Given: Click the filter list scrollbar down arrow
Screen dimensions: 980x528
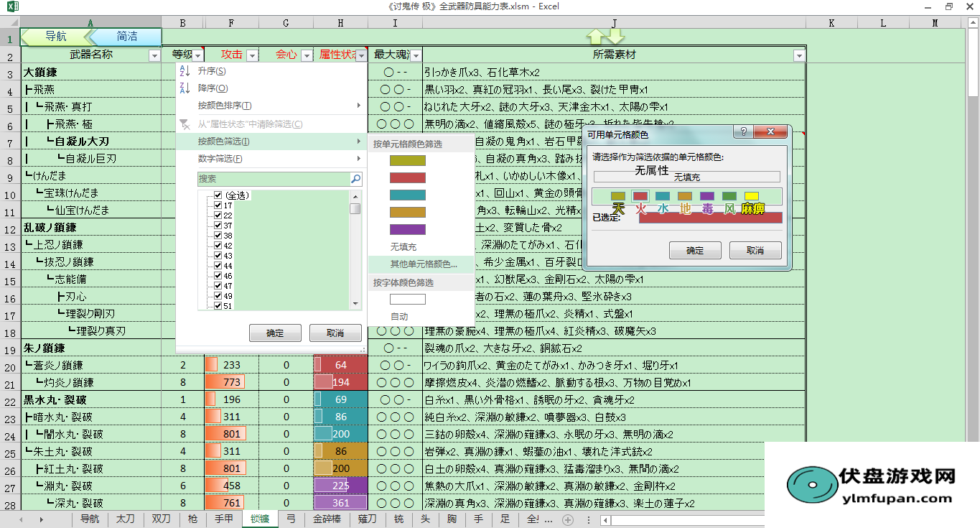Looking at the screenshot, I should point(355,304).
